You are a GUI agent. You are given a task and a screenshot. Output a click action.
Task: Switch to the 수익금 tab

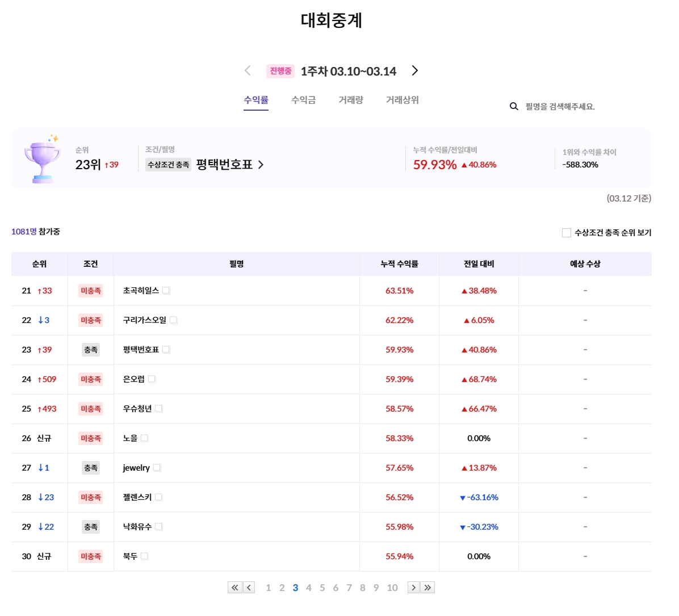coord(303,100)
